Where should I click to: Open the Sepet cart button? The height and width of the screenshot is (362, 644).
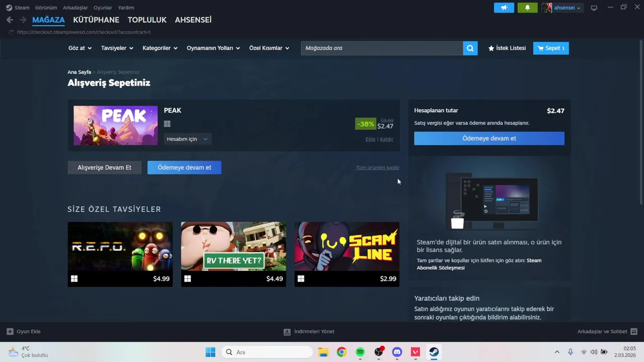point(551,48)
